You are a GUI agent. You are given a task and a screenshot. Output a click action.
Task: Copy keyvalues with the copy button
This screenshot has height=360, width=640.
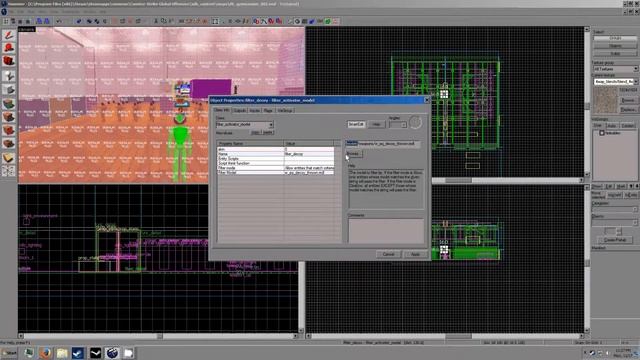point(255,133)
